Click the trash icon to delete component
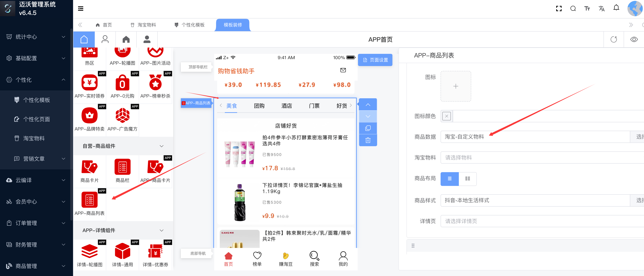644x276 pixels. 368,140
